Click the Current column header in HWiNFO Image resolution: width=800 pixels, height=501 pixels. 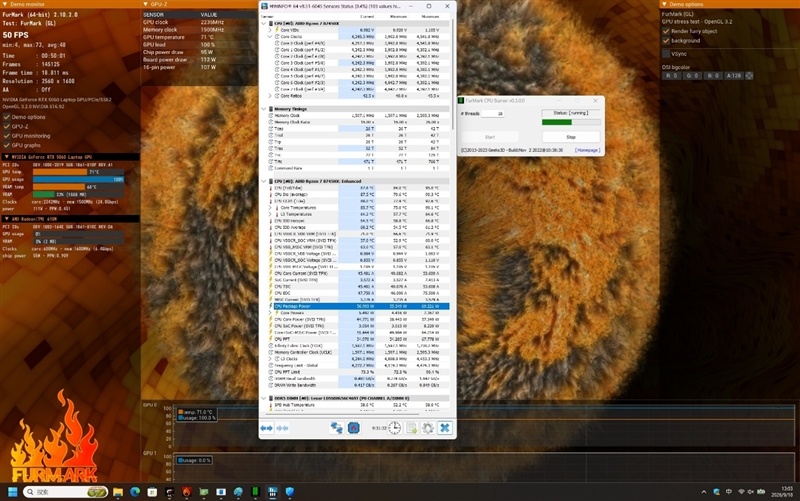coord(367,16)
